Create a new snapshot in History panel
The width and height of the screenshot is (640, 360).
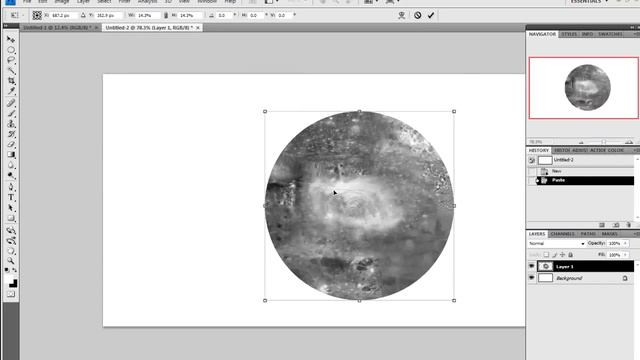coord(616,225)
